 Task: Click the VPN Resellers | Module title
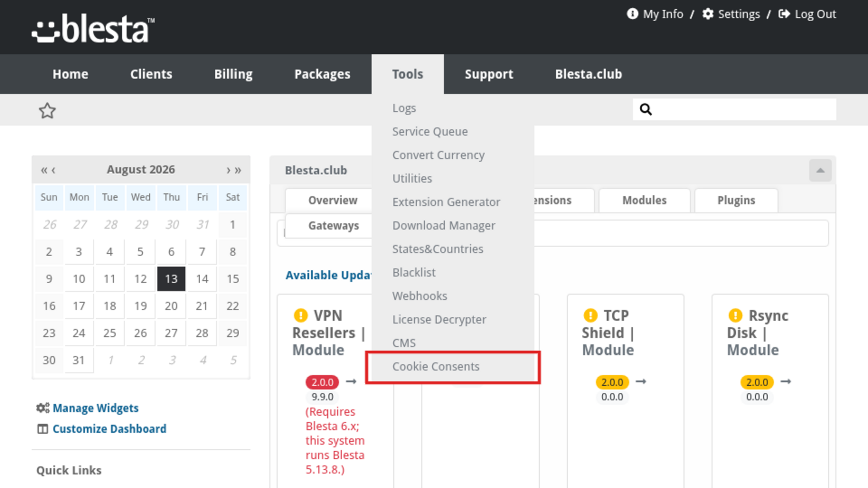[329, 333]
